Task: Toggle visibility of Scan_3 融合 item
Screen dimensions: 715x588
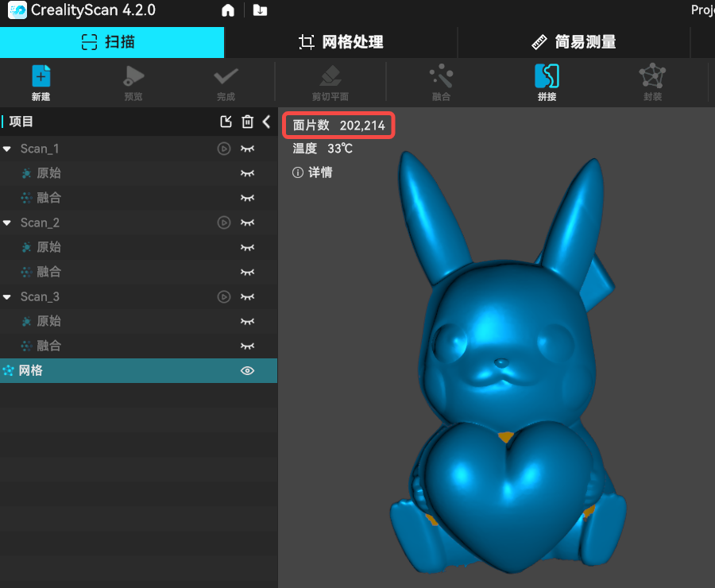Action: pos(248,346)
